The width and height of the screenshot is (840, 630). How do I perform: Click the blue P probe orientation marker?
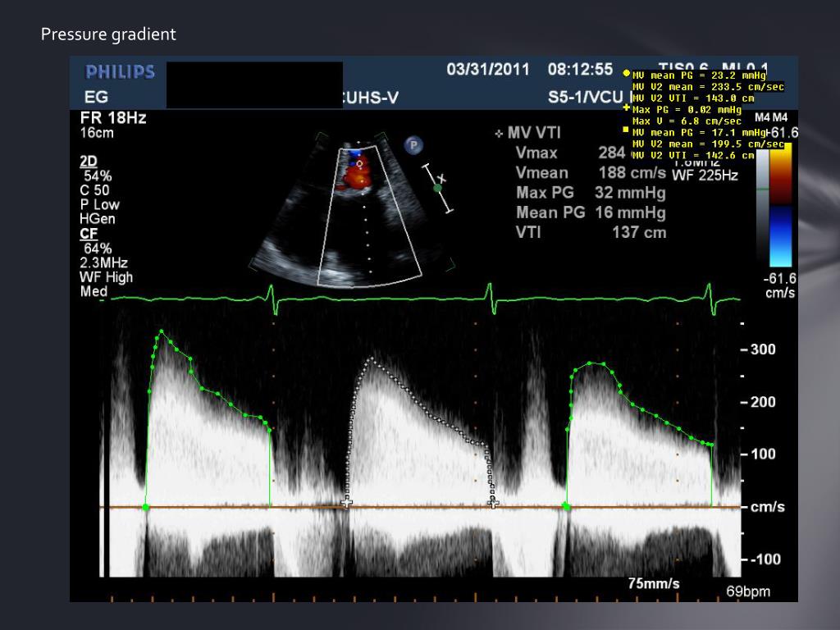click(415, 146)
